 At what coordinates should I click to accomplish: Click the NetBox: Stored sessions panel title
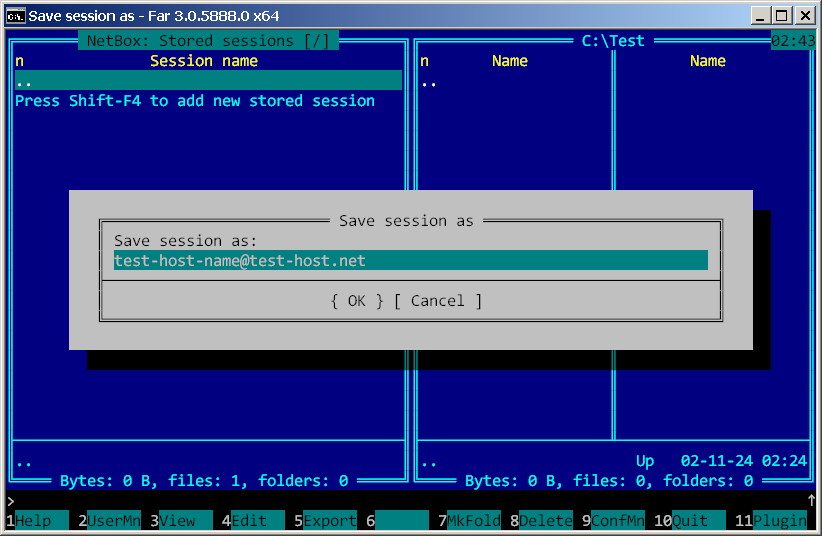pyautogui.click(x=208, y=40)
